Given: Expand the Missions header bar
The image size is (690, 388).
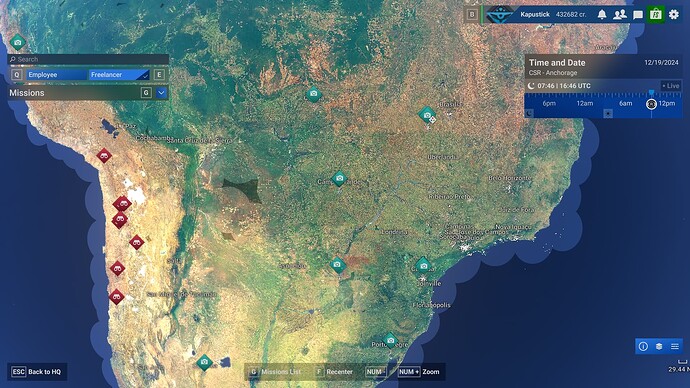Looking at the screenshot, I should [88, 93].
